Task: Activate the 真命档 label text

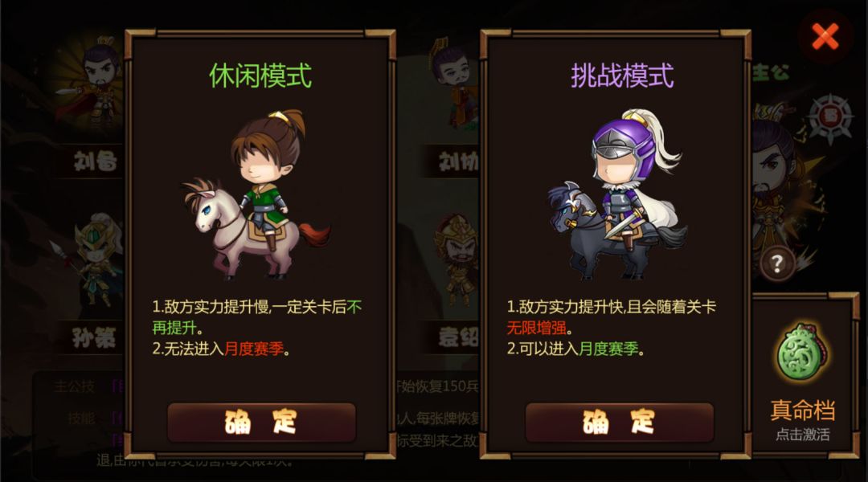Action: (x=802, y=410)
